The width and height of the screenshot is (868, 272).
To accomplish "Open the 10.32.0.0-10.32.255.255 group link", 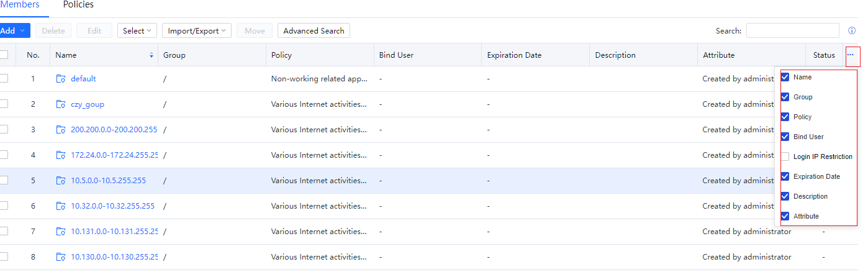I will pyautogui.click(x=112, y=206).
